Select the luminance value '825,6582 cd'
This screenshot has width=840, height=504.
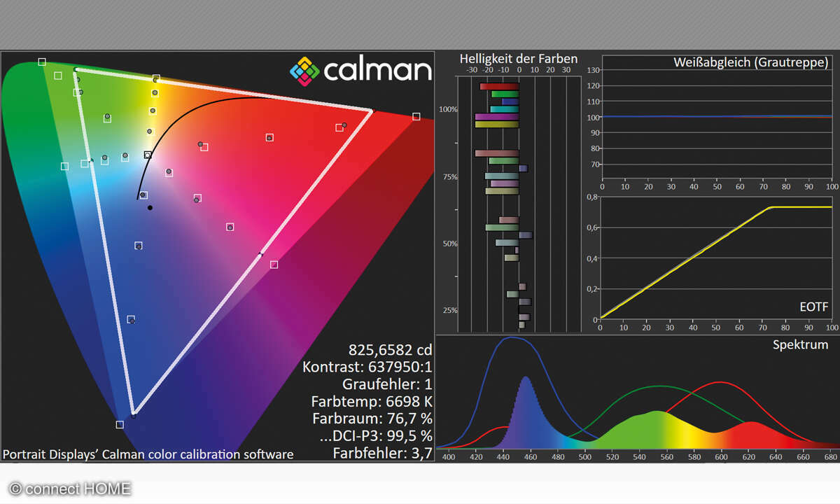[391, 349]
